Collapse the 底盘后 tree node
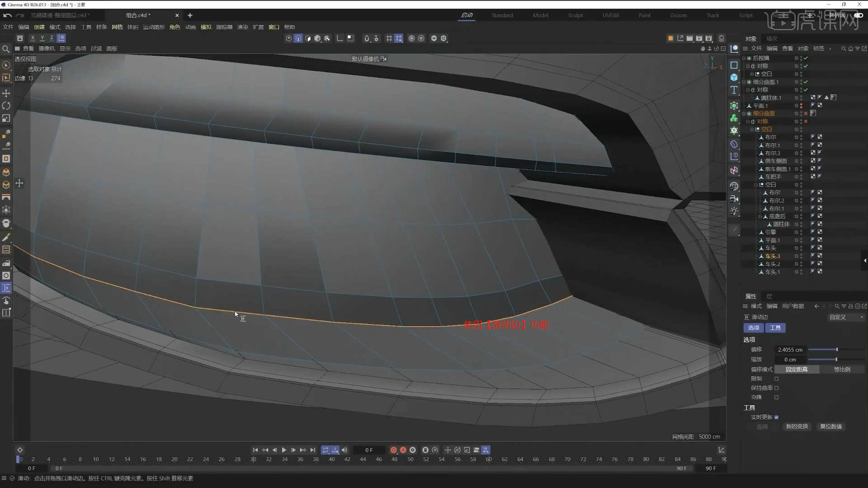Screen dimensions: 868x488 click(760, 217)
